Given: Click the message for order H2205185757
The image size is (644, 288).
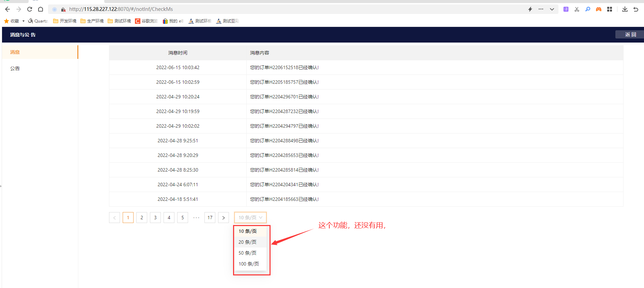Looking at the screenshot, I should [285, 82].
